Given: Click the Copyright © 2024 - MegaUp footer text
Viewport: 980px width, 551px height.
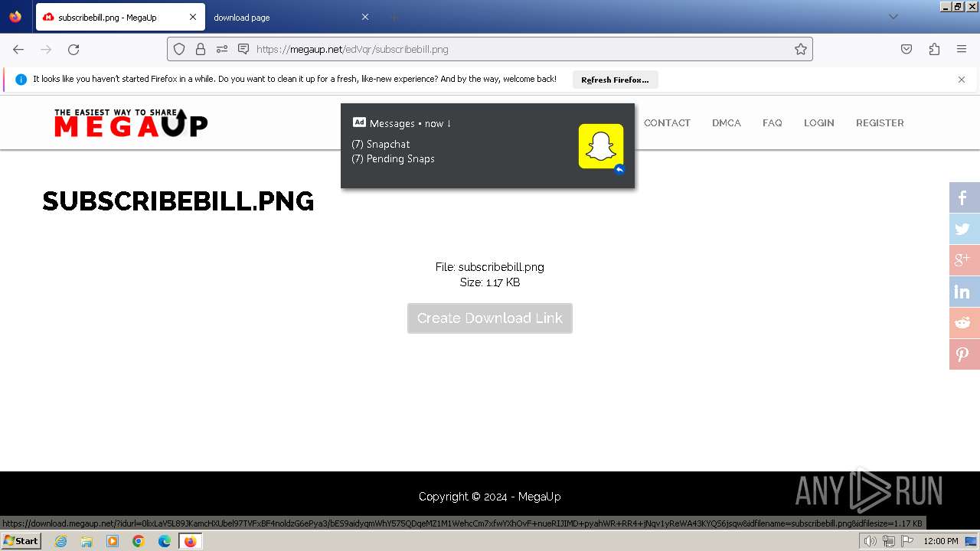Looking at the screenshot, I should (490, 497).
